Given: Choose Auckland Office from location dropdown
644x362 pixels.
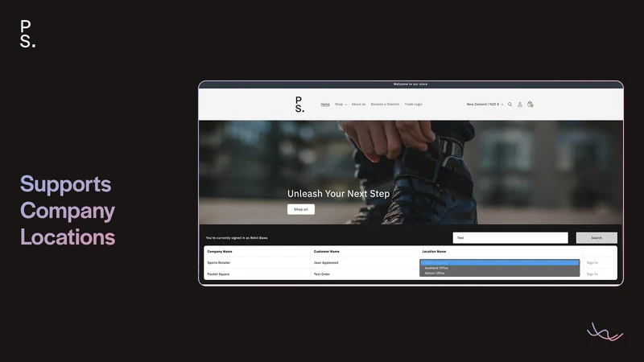Looking at the screenshot, I should pyautogui.click(x=499, y=268).
